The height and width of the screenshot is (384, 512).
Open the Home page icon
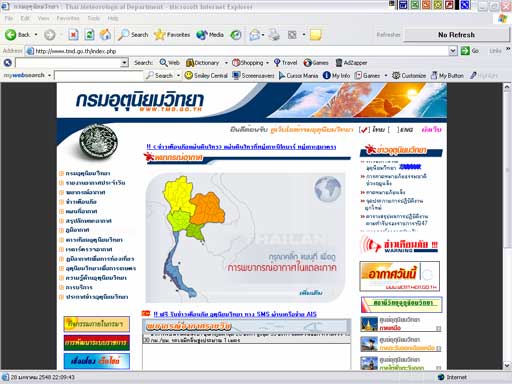(105, 35)
